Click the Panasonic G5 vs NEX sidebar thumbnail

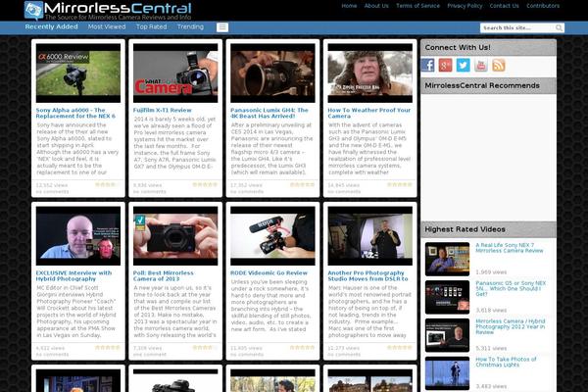coord(447,297)
